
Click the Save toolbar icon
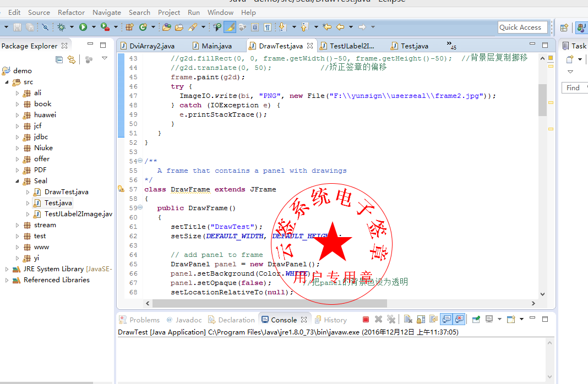17,27
